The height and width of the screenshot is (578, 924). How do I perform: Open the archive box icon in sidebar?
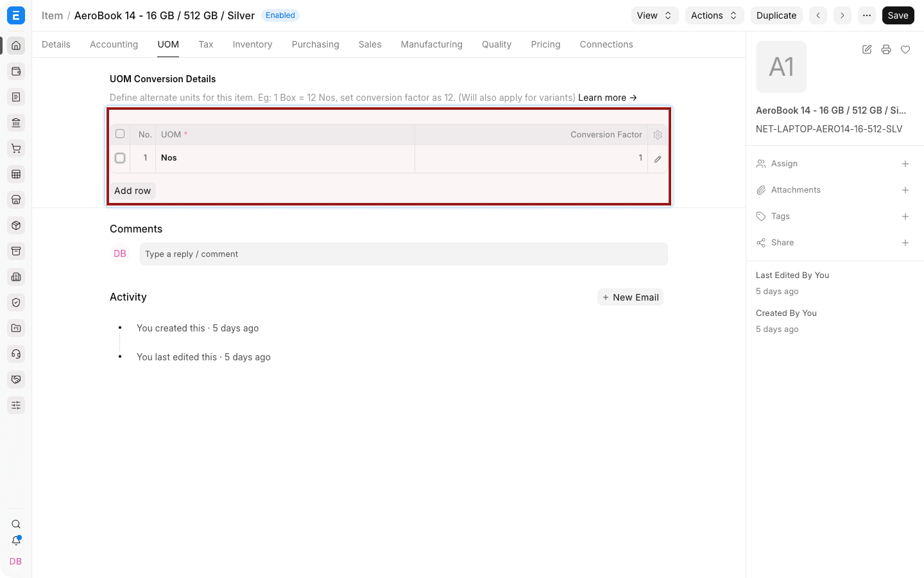pos(16,251)
